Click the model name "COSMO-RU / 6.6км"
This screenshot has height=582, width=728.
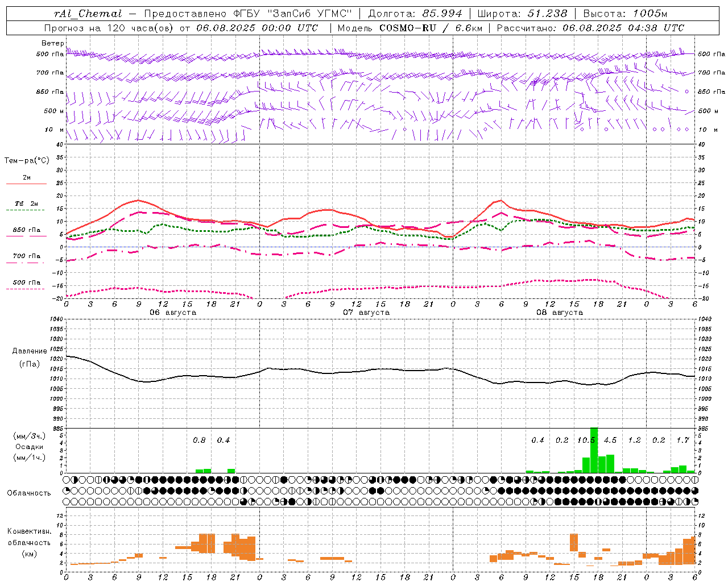[431, 28]
